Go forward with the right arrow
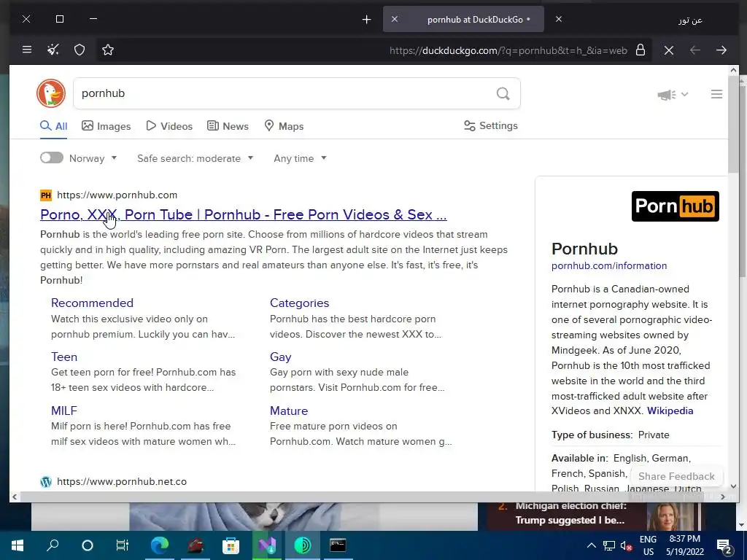Screen dimensions: 747x560 point(721,50)
